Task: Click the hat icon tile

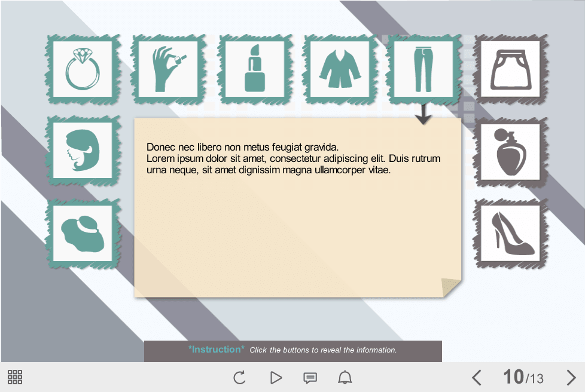Action: click(x=83, y=234)
